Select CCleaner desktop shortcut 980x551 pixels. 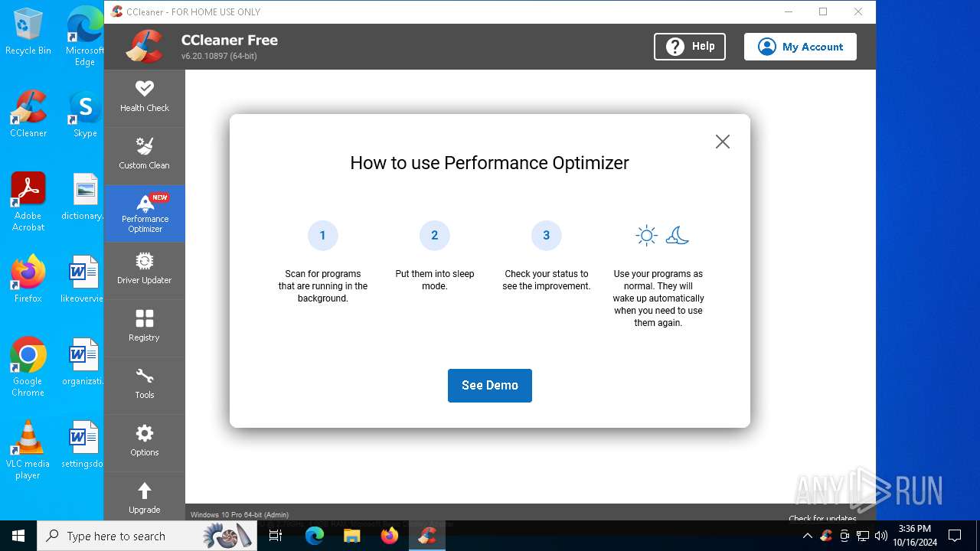[28, 114]
